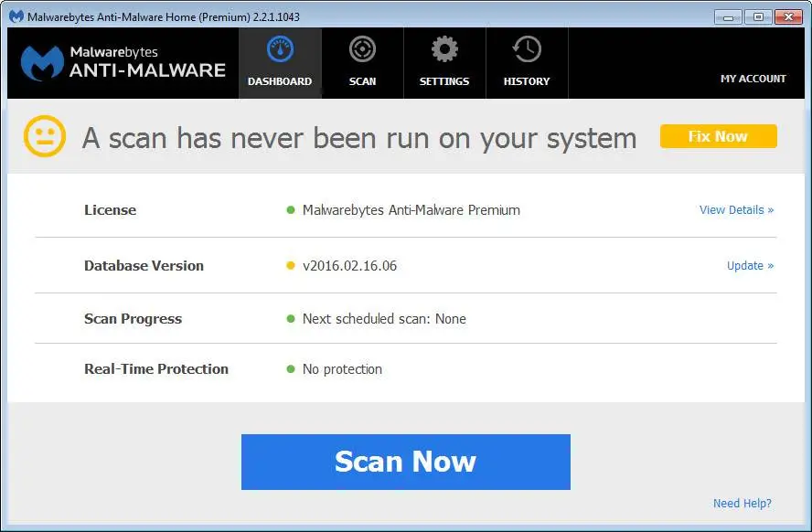This screenshot has height=532, width=812.
Task: Click the yellow Fix Now button
Action: coord(718,136)
